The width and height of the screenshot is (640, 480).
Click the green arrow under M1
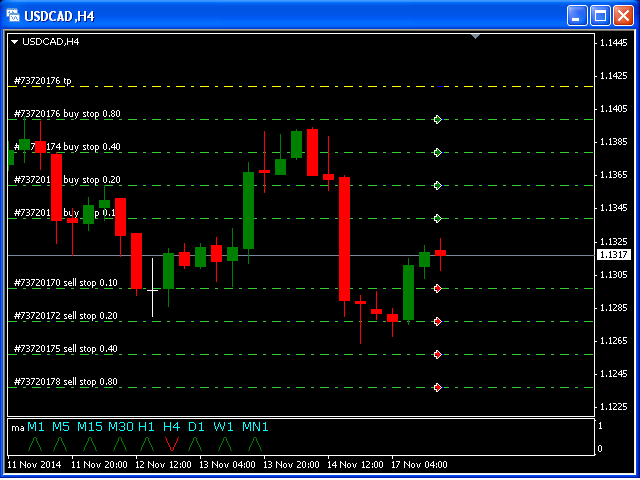point(34,443)
